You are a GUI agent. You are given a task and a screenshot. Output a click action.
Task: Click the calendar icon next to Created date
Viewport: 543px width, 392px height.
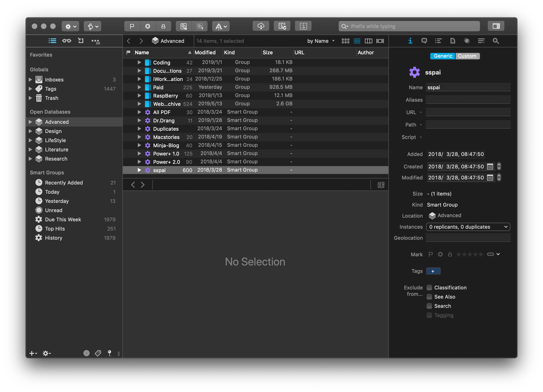[x=490, y=167]
